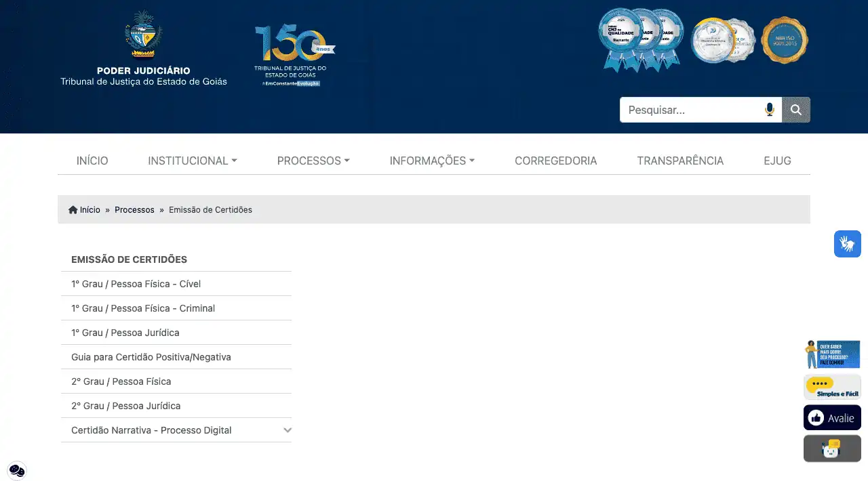Expand the Informações dropdown menu

point(432,161)
